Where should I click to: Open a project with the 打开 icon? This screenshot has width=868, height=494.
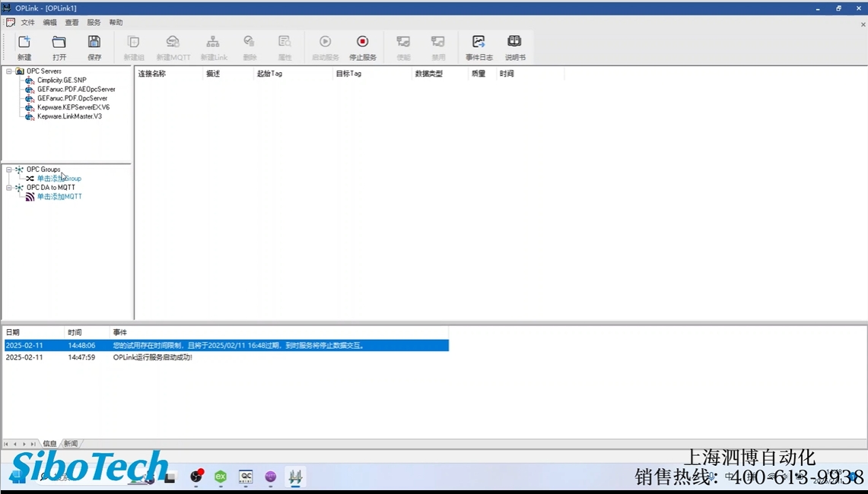(59, 47)
